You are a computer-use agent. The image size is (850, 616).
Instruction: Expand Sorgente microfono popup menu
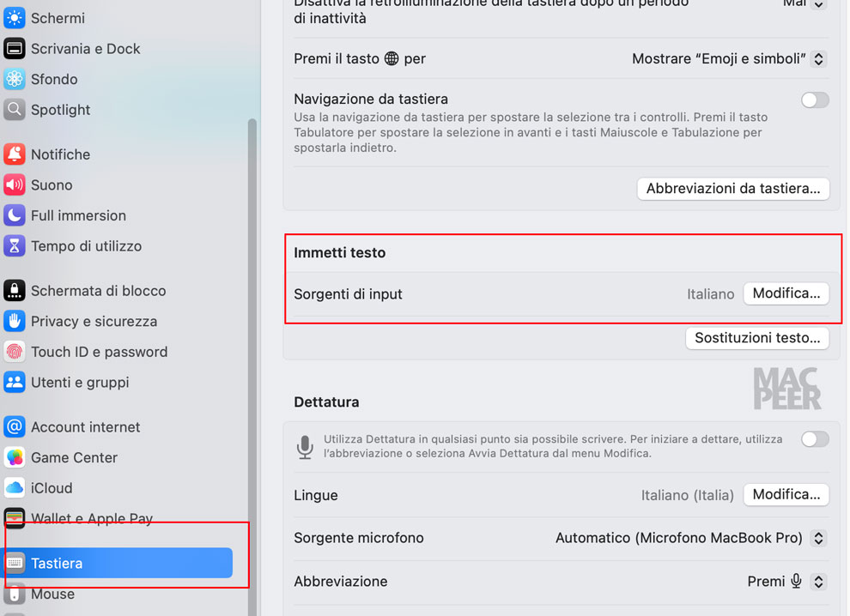[690, 538]
